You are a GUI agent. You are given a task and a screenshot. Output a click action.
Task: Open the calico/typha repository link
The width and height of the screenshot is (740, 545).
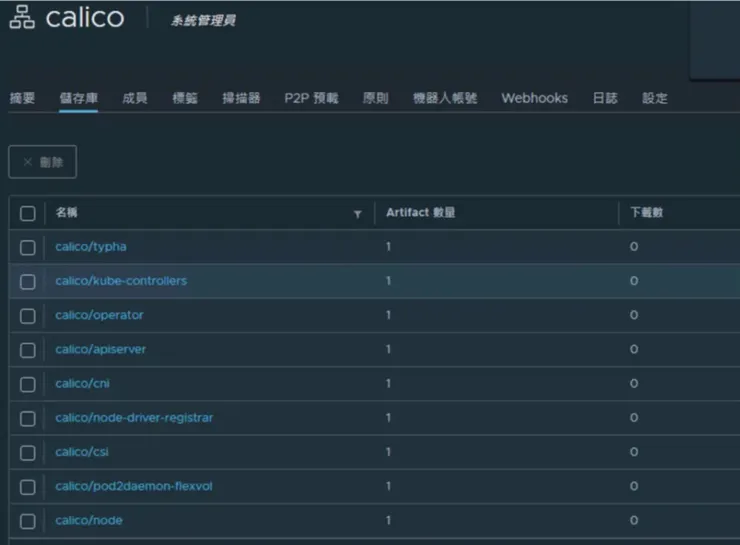[x=91, y=247]
